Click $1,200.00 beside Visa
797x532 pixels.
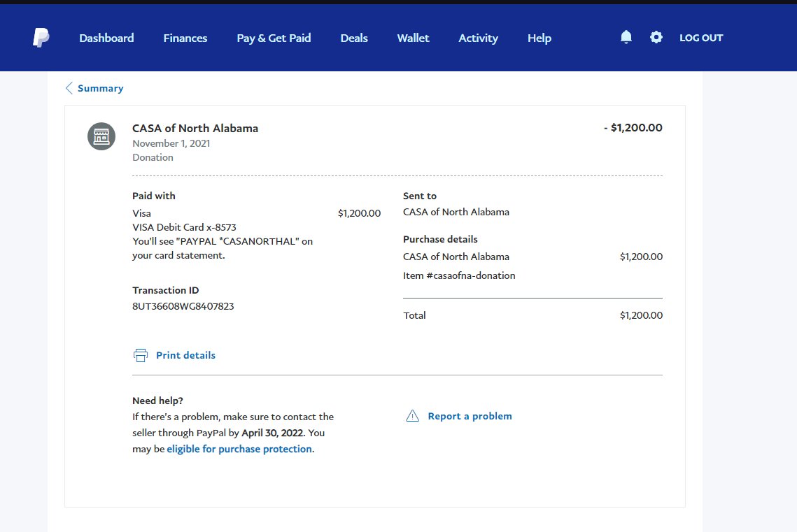(360, 213)
